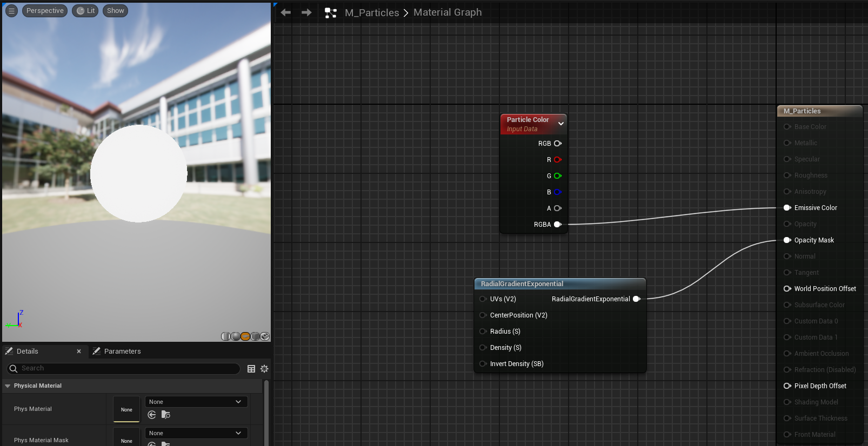Screen dimensions: 868x446
Task: Select the plane preview mesh icon
Action: (245, 336)
